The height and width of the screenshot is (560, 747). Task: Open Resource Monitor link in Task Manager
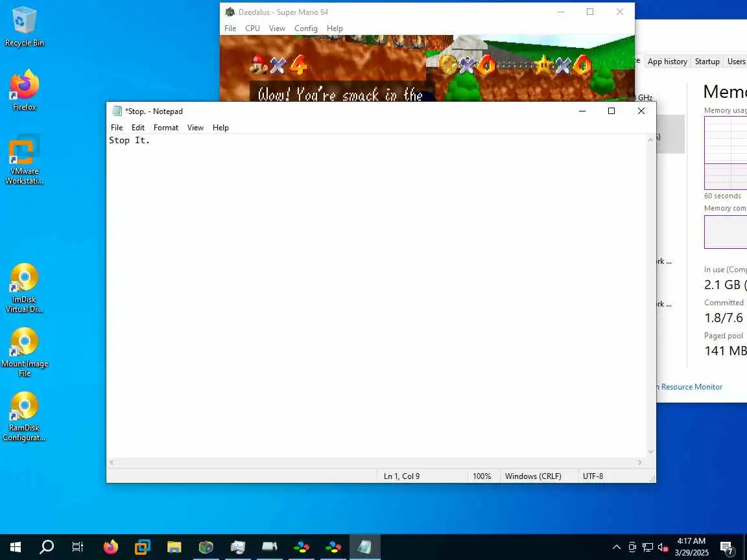(691, 387)
